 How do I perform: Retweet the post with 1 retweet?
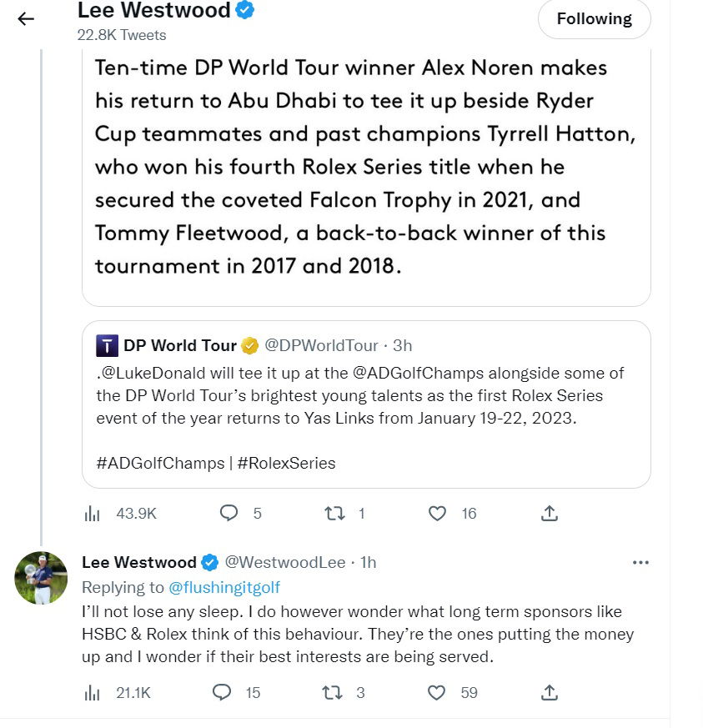pos(334,514)
